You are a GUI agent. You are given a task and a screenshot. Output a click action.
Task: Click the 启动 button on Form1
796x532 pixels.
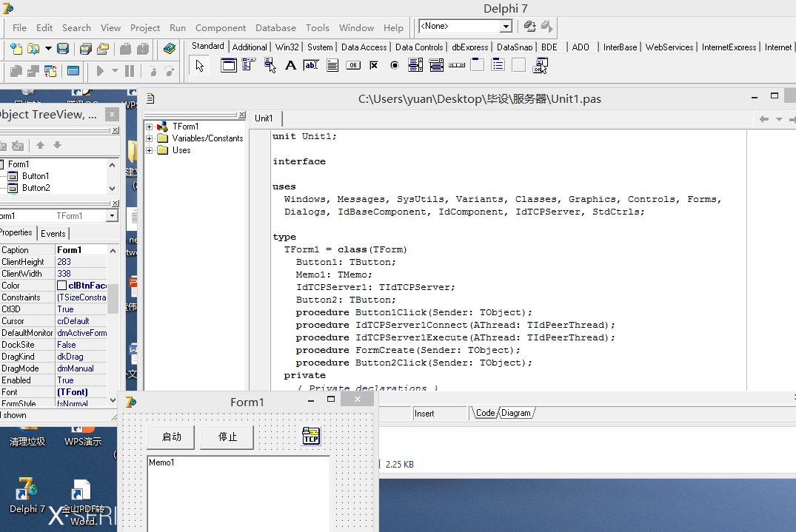(172, 437)
